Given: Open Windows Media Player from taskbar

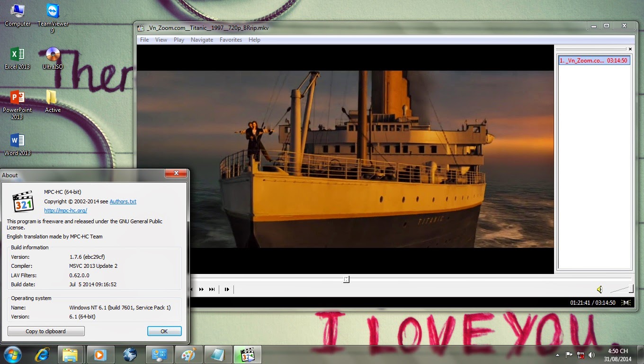Looking at the screenshot, I should (100, 355).
